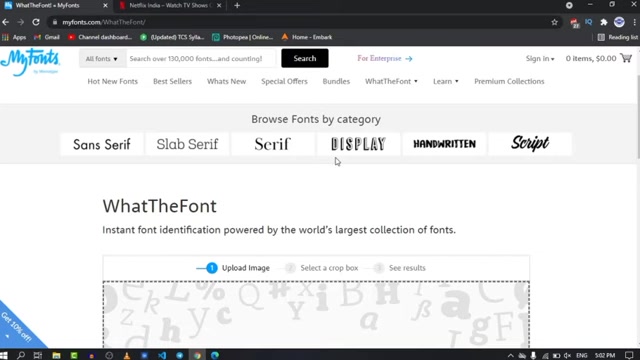Follow the For Enterprise link

[384, 58]
